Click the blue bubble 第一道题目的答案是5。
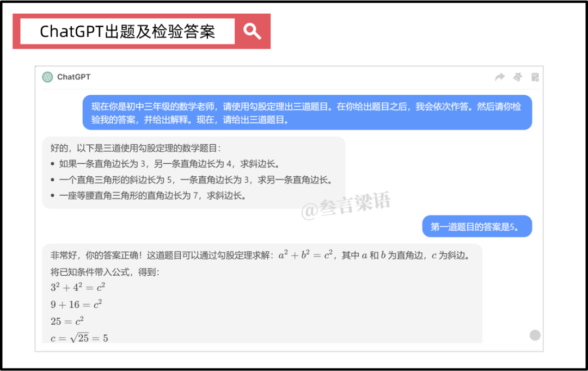Viewport: 588px width, 371px height. 477,226
